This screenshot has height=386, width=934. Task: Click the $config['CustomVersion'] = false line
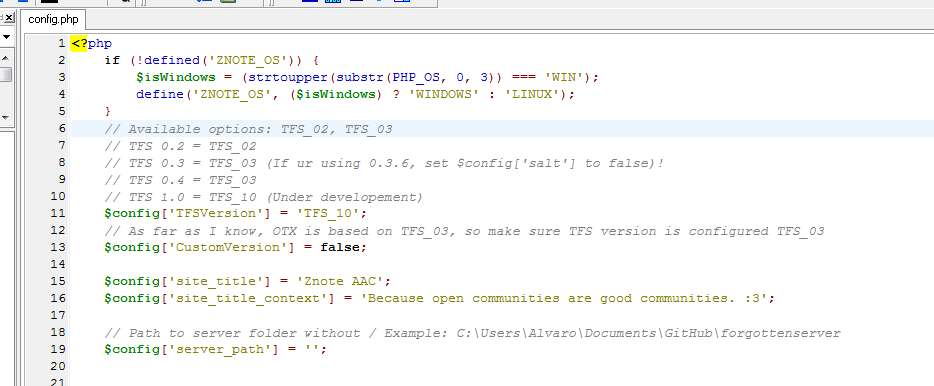click(x=235, y=247)
